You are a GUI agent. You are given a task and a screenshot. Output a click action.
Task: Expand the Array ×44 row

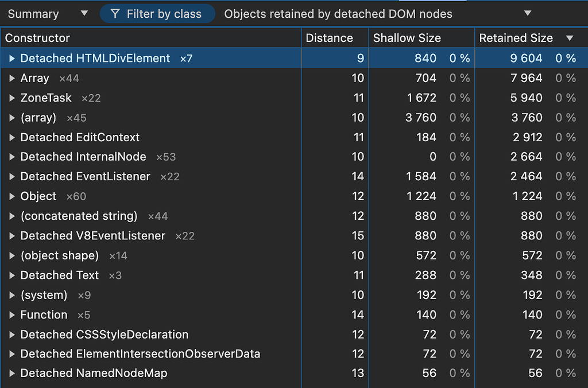pos(12,78)
